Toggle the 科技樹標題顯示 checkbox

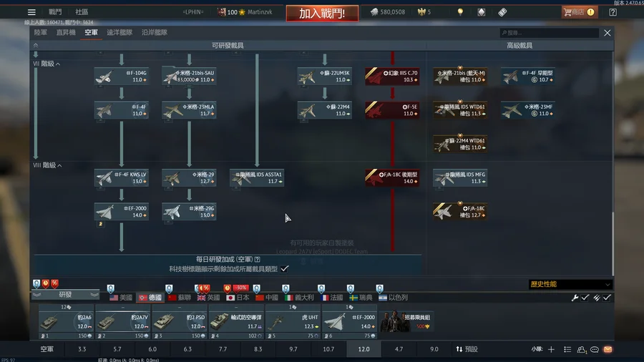(x=284, y=269)
